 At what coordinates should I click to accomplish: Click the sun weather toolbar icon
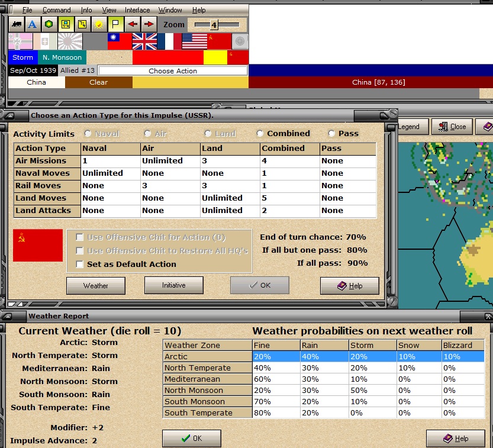click(x=99, y=24)
